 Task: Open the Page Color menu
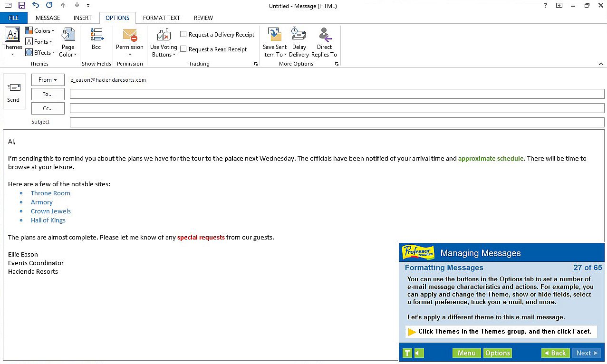pos(68,42)
